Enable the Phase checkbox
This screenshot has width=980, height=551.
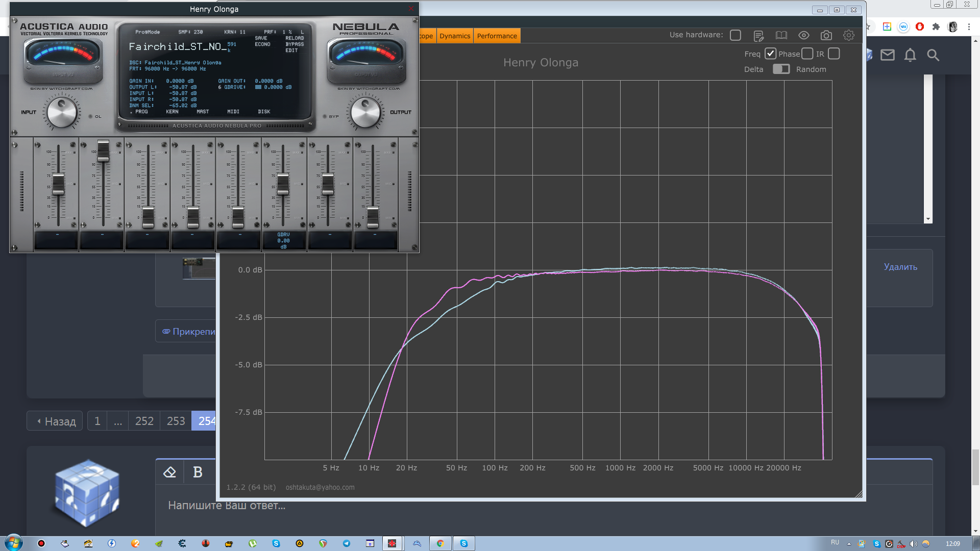807,54
